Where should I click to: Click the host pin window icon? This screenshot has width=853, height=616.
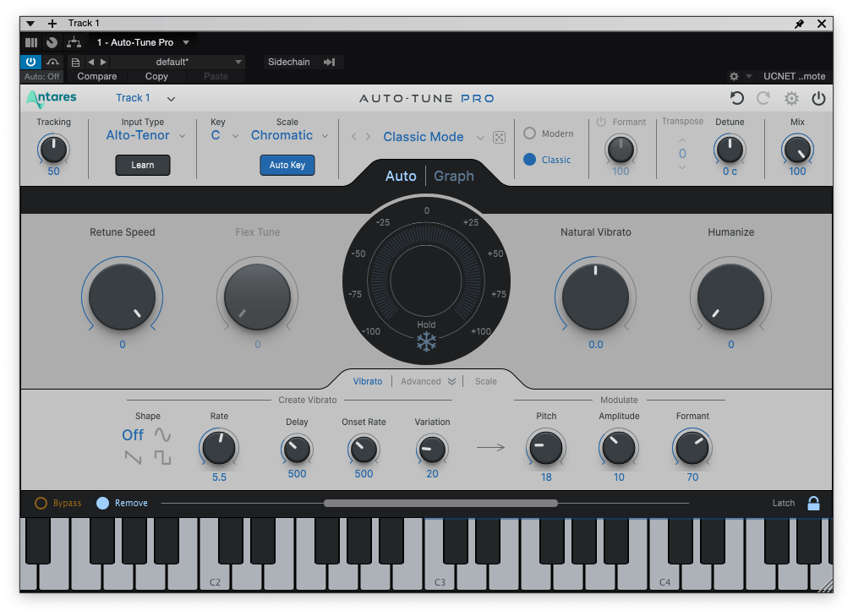pos(799,24)
